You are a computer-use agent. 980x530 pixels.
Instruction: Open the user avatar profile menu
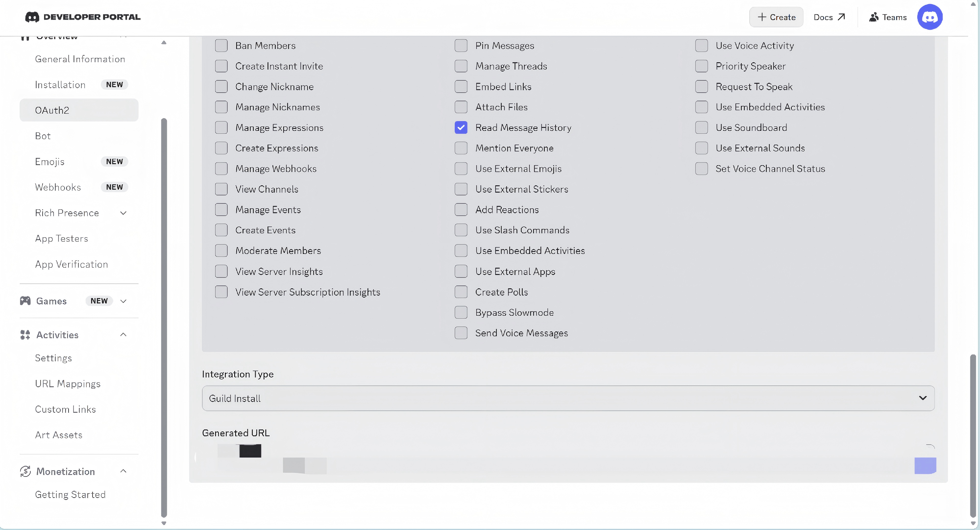(929, 17)
